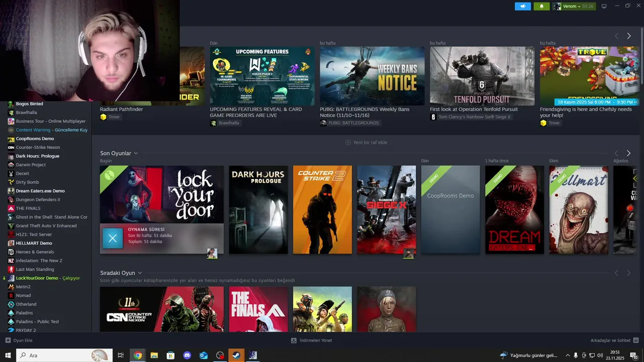Click the Oyun Ekle label
644x362 pixels.
point(23,340)
